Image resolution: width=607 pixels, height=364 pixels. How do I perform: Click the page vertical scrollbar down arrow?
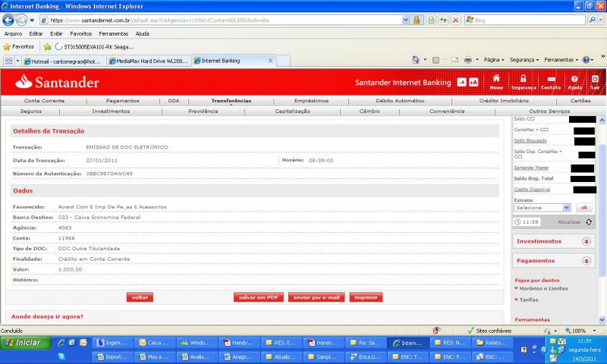pyautogui.click(x=602, y=320)
